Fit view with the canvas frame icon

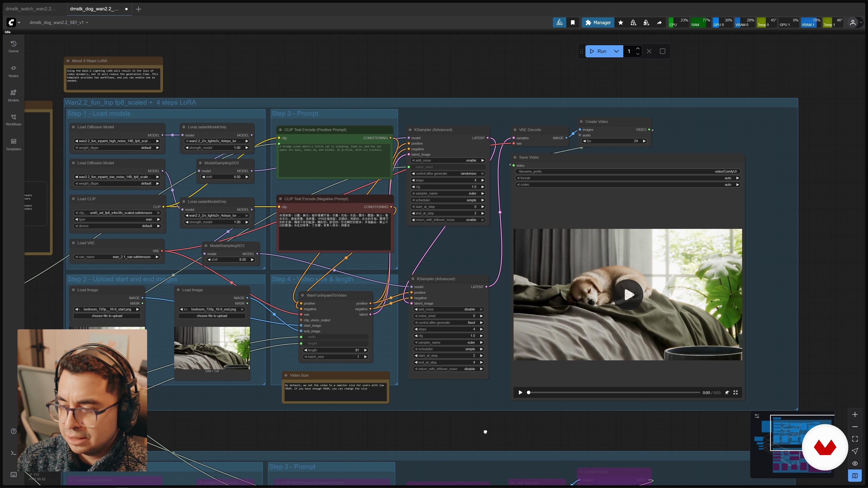855,439
